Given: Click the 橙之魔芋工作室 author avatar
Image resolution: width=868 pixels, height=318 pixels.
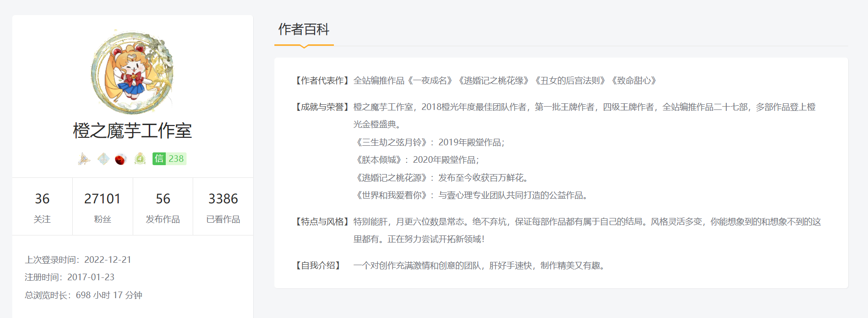Looking at the screenshot, I should (133, 72).
